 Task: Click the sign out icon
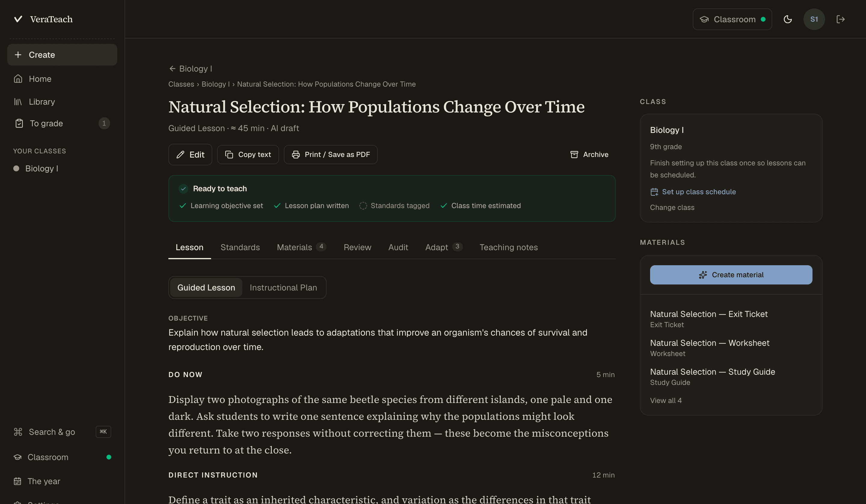pyautogui.click(x=840, y=19)
